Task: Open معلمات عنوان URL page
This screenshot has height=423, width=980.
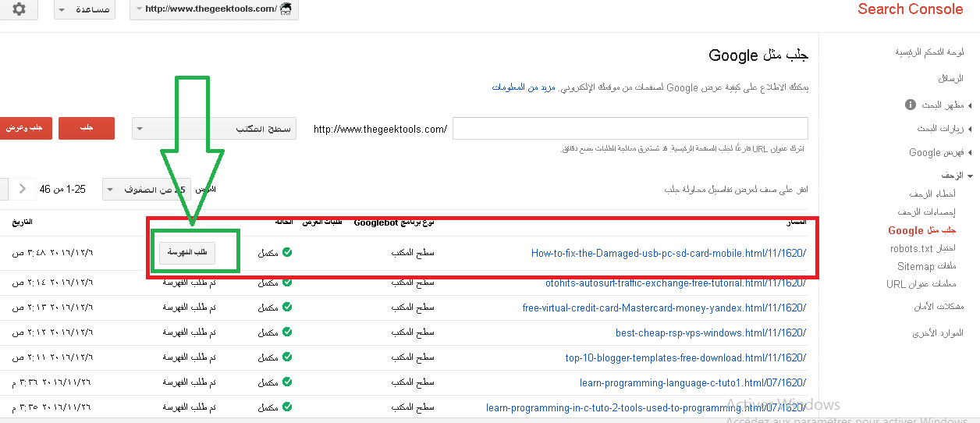Action: pyautogui.click(x=921, y=284)
